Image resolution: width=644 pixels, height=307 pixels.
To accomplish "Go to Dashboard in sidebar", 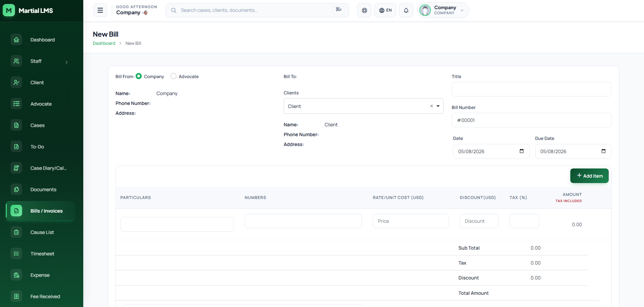I will [x=42, y=40].
